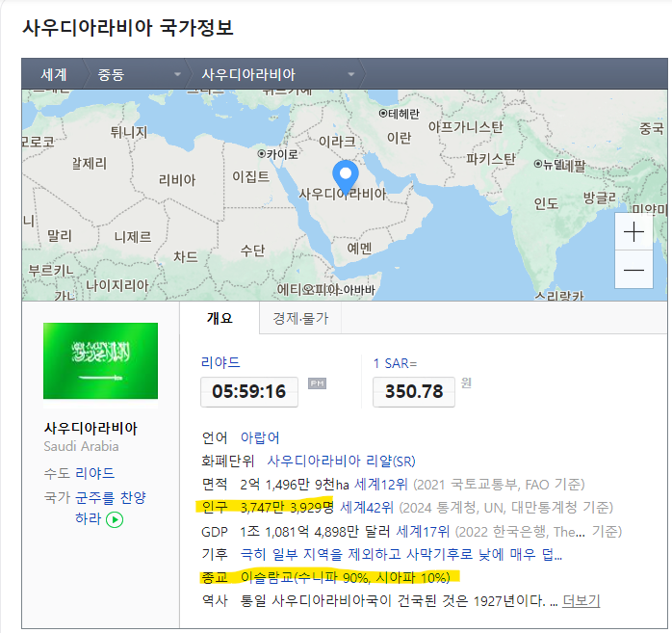Click 이라크 label on the map
Viewport: 672px width, 633px height.
337,142
